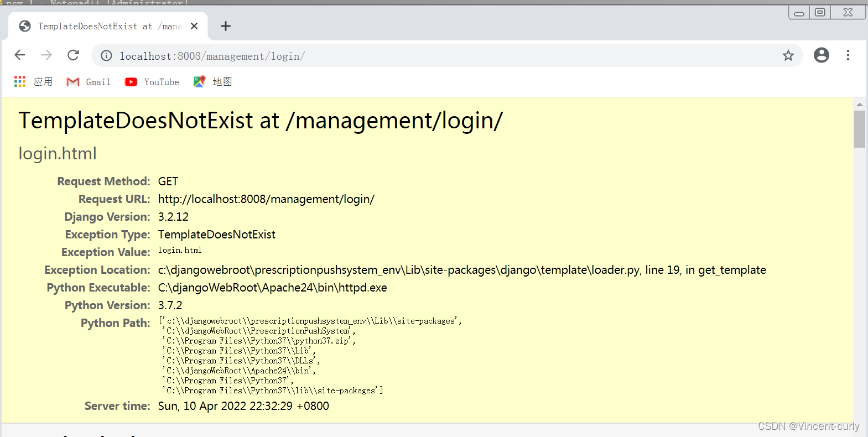This screenshot has height=437, width=868.
Task: Click the scrollbar up arrow
Action: point(859,104)
